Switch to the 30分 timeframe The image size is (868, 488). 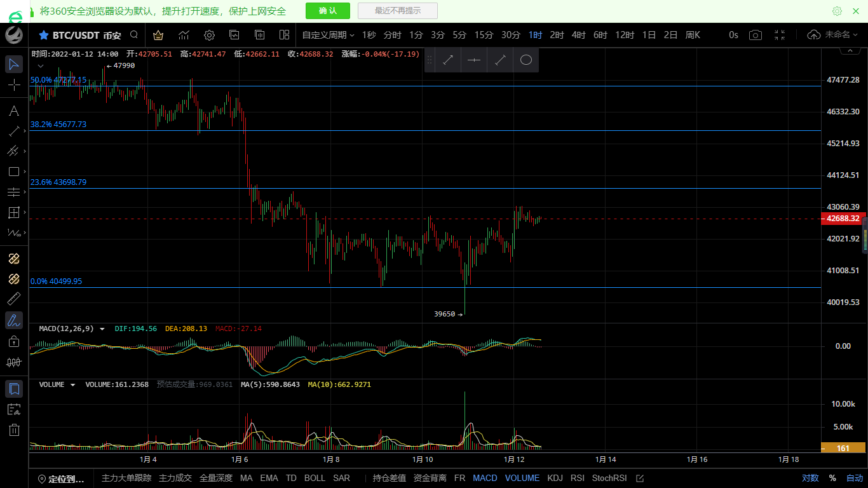pos(511,35)
